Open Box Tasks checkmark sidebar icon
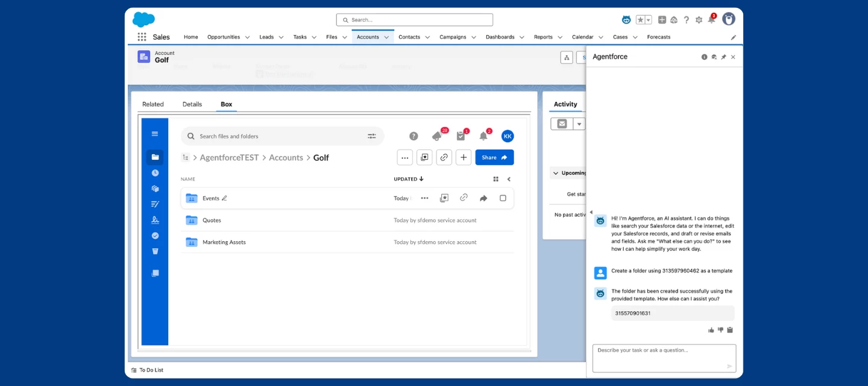 [155, 236]
